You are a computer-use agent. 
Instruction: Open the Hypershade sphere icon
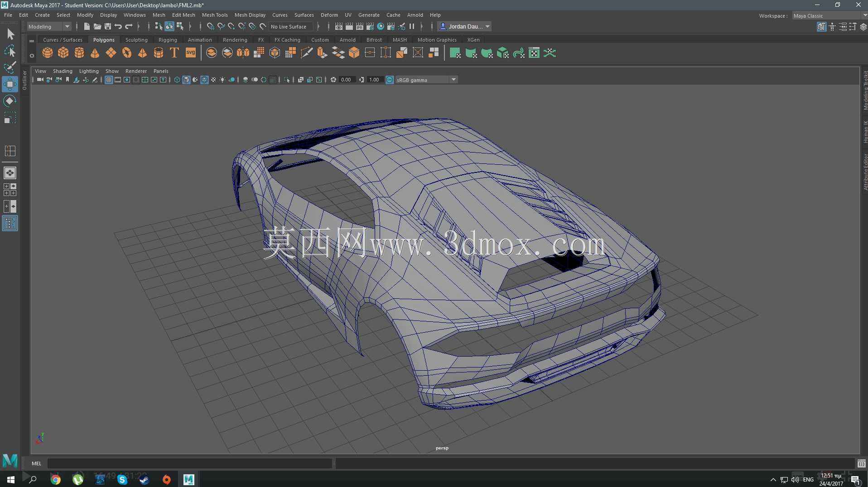[x=381, y=26]
